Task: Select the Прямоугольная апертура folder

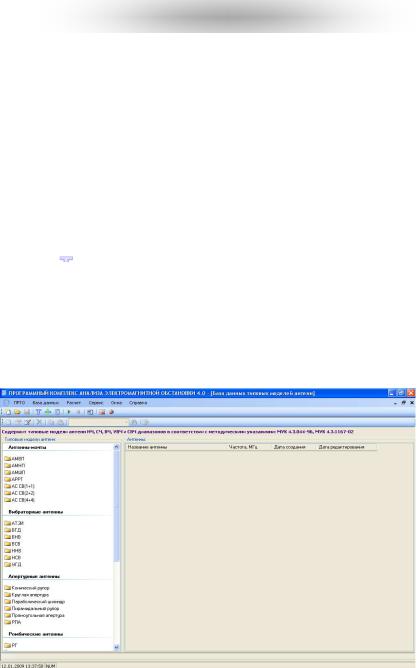Action: 35,615
